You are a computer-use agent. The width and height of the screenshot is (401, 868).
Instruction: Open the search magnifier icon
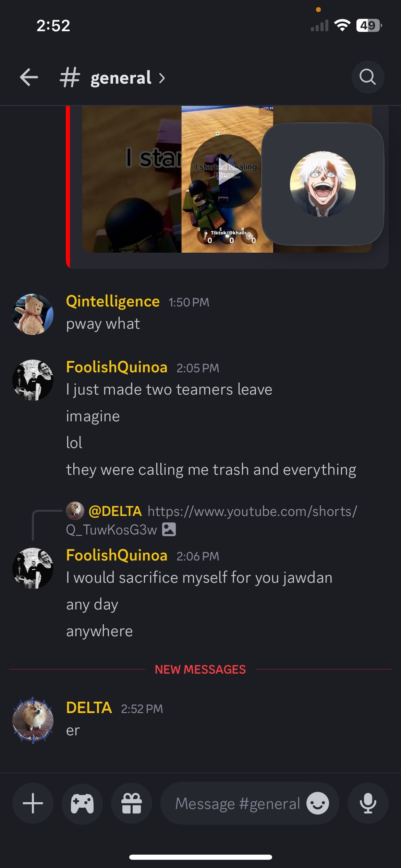pos(368,77)
